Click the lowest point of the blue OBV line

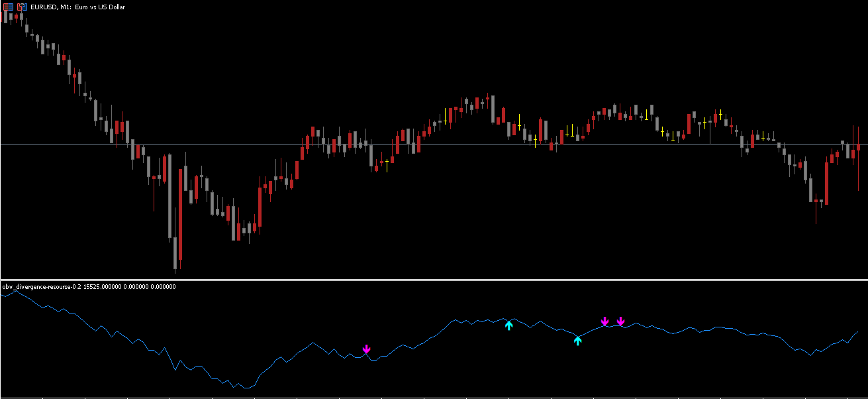point(246,388)
